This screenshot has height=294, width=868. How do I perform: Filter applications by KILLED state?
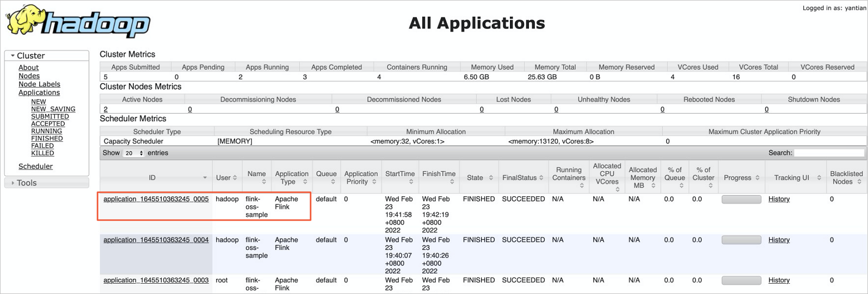point(42,153)
